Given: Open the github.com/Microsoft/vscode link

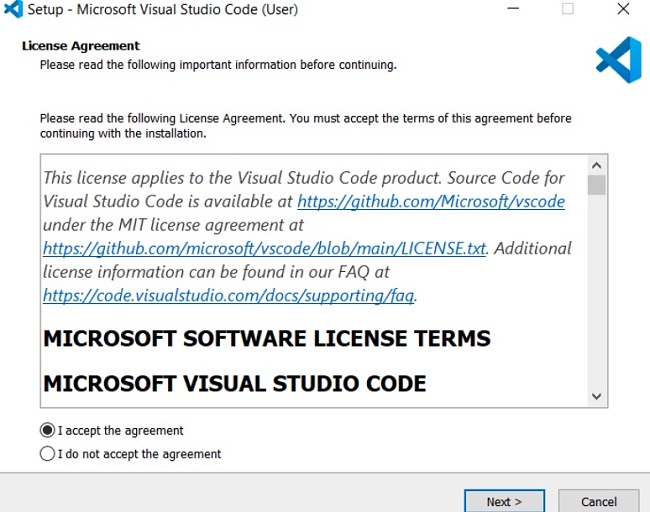Looking at the screenshot, I should coord(431,201).
